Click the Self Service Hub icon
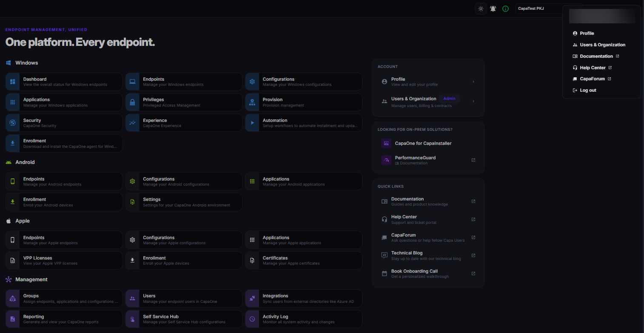This screenshot has width=644, height=333. [x=132, y=319]
